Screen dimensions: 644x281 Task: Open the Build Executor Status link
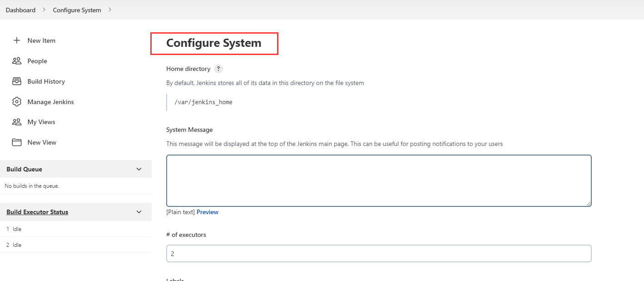coord(37,212)
